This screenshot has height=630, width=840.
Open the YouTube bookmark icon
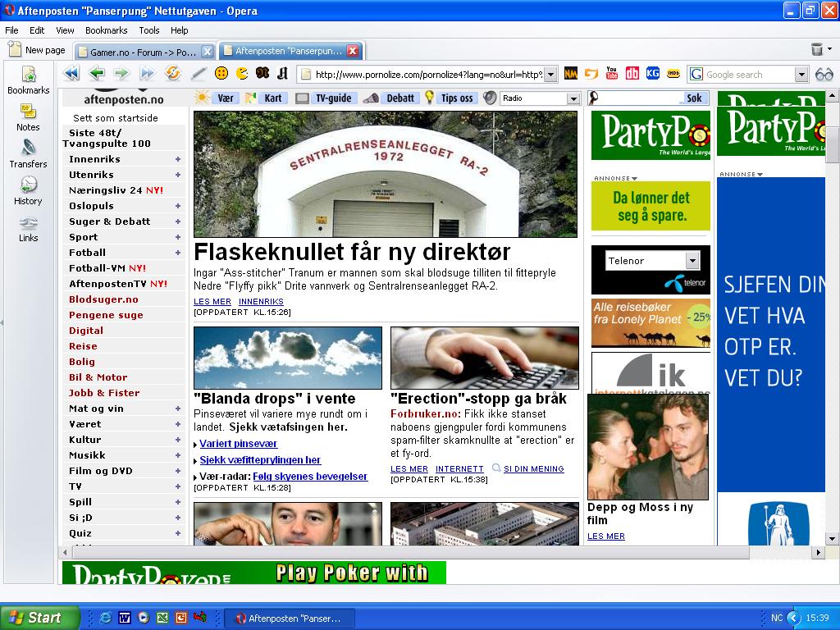[x=612, y=73]
